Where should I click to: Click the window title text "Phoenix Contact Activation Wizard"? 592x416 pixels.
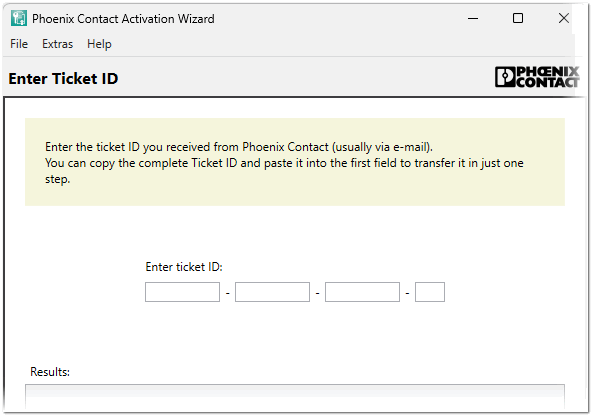point(123,18)
